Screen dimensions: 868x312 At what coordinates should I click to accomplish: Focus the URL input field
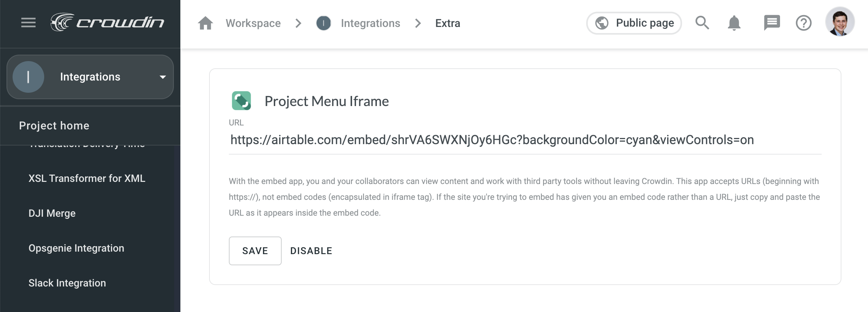tap(525, 140)
